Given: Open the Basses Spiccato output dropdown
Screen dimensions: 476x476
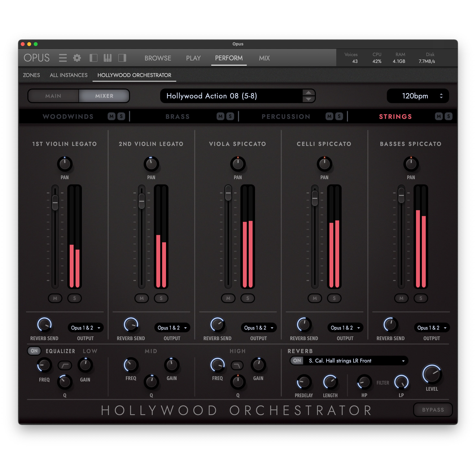Looking at the screenshot, I should [432, 328].
